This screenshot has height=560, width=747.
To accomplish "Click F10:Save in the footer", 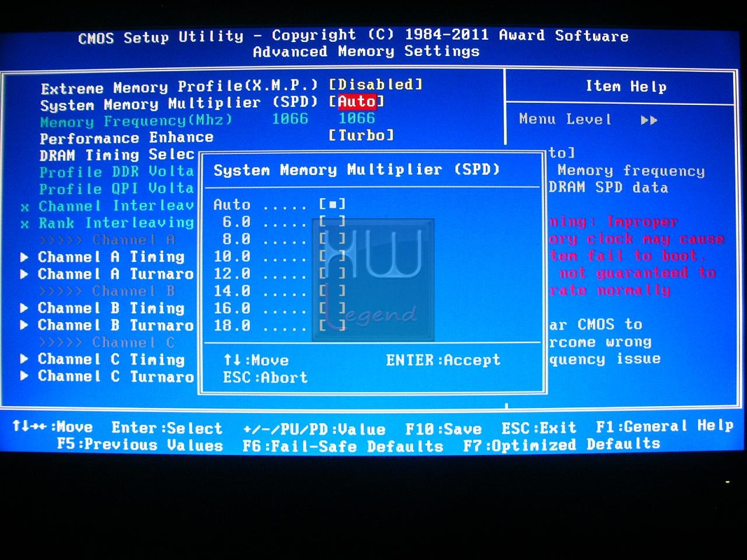I will click(444, 429).
